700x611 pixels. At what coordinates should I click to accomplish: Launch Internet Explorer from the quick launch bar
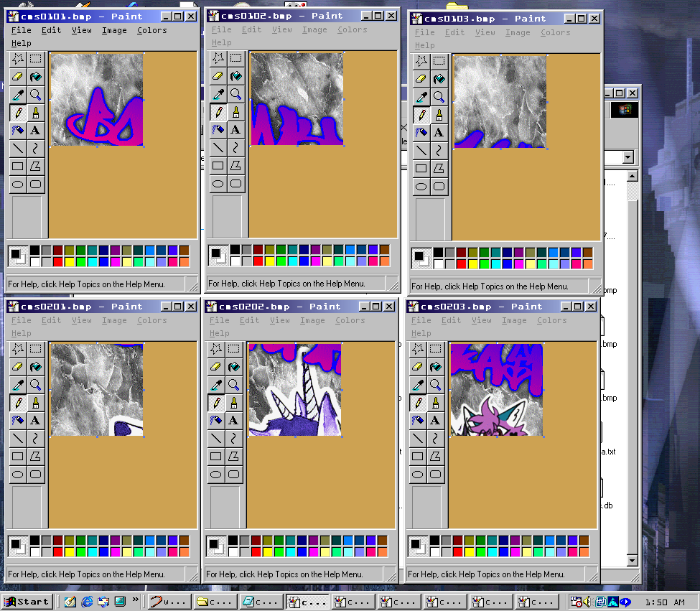point(87,602)
